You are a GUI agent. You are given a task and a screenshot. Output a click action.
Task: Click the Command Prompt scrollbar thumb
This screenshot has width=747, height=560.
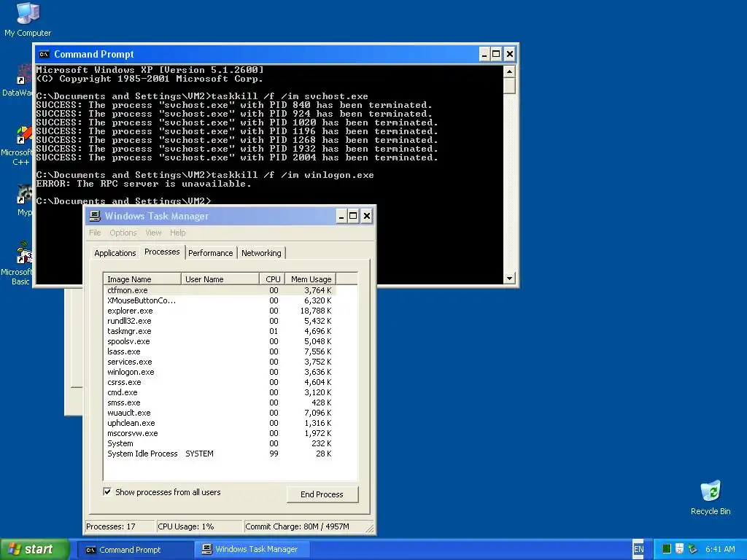click(509, 86)
